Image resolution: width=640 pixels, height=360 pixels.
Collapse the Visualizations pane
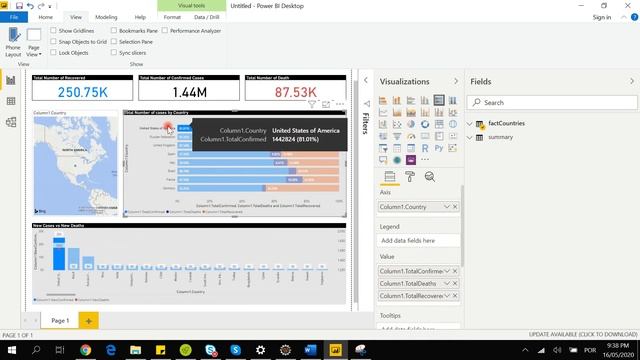(456, 81)
